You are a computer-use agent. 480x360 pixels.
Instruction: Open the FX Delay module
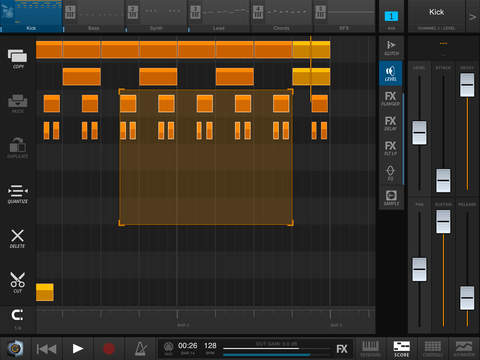coord(391,123)
